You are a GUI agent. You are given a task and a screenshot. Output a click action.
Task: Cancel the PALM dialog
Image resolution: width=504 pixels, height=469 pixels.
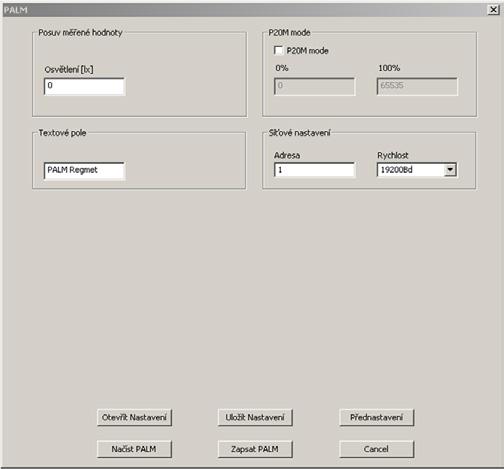376,449
